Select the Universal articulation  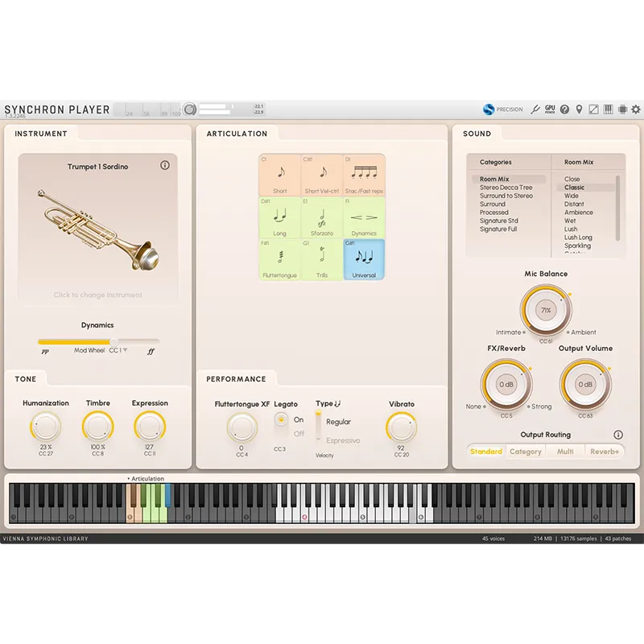(x=364, y=259)
